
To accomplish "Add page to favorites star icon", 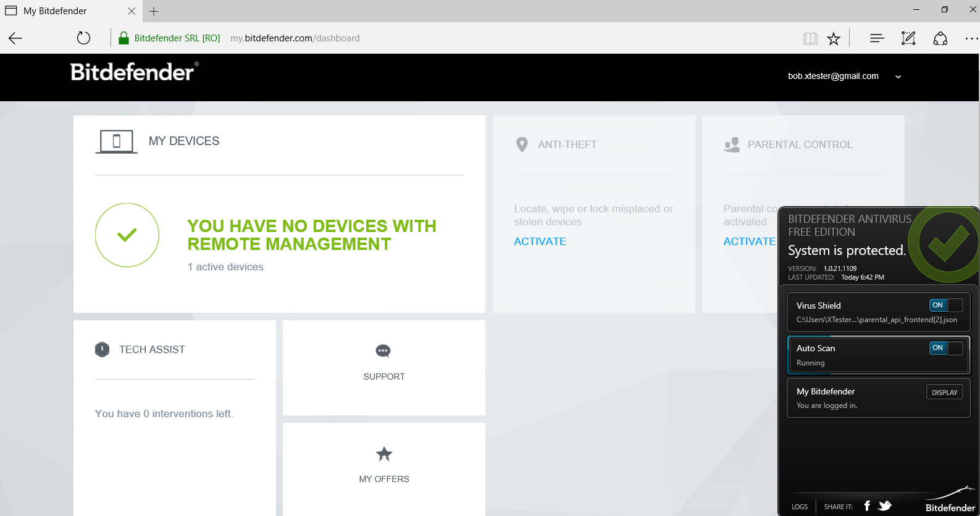I will click(834, 39).
